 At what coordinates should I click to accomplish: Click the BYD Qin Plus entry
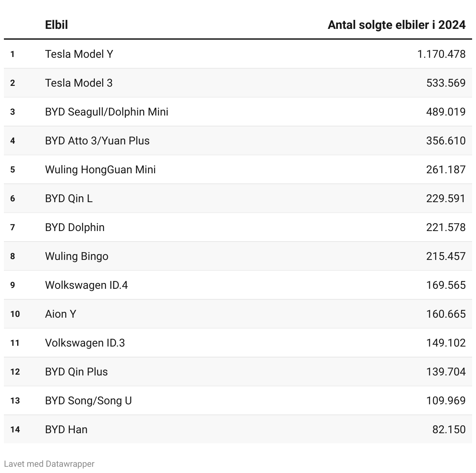click(76, 372)
